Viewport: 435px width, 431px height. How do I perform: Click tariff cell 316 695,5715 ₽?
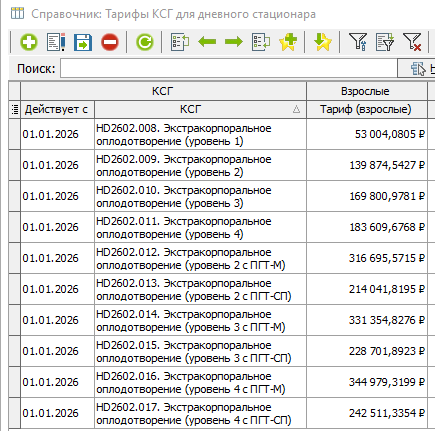coord(367,258)
